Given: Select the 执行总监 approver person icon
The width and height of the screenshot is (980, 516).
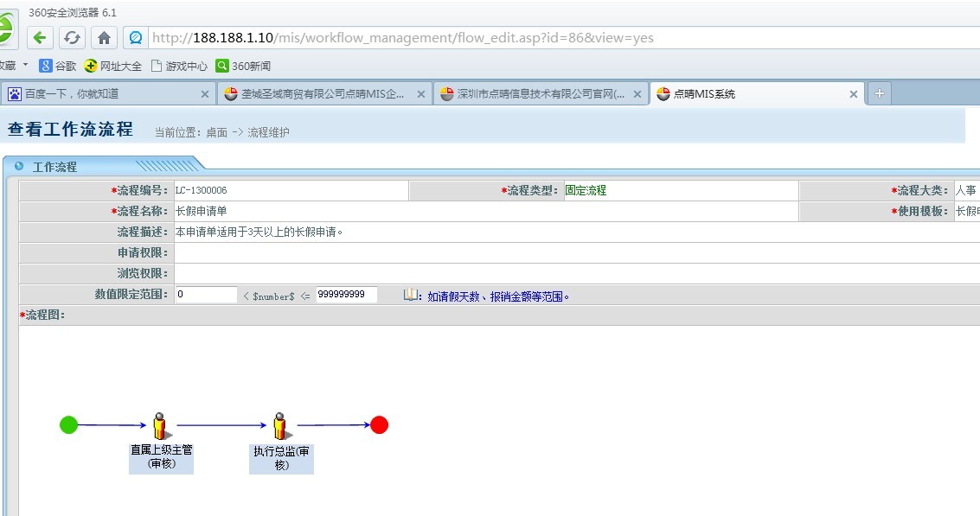Looking at the screenshot, I should tap(280, 426).
